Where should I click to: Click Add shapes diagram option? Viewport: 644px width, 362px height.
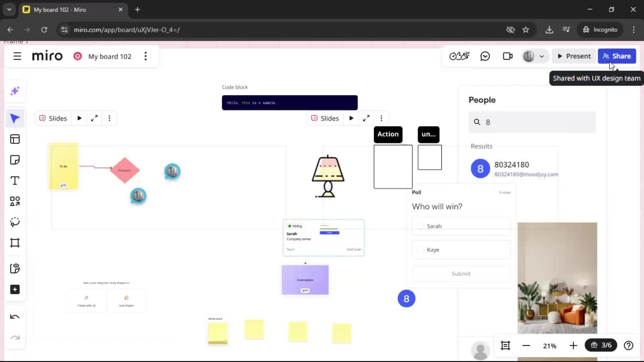[x=126, y=301]
